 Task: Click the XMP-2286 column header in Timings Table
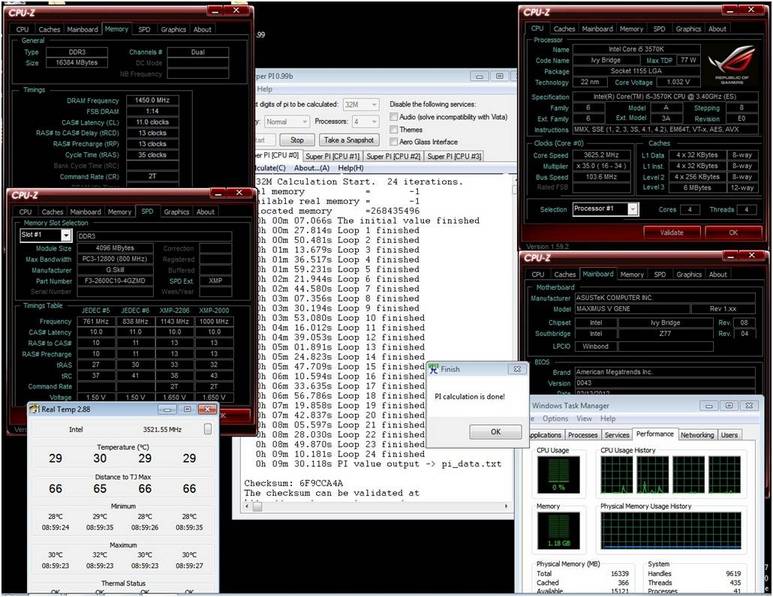coord(175,311)
